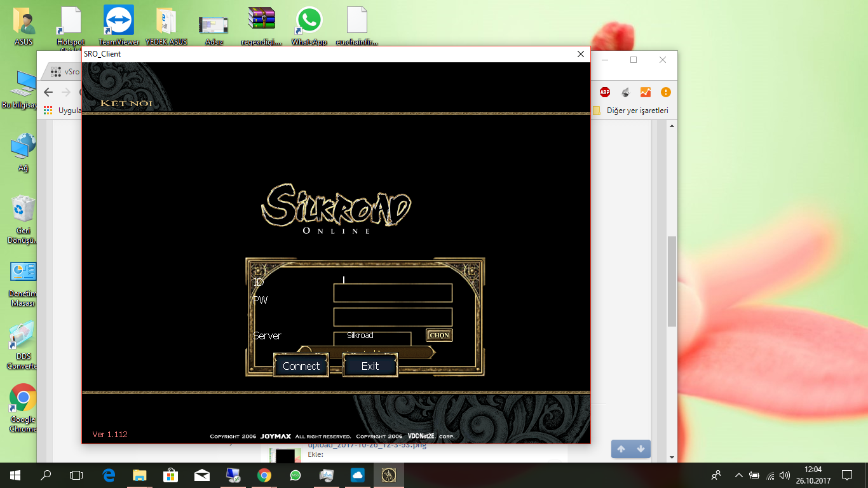Viewport: 868px width, 488px height.
Task: Click the battery status tray icon
Action: pos(754,475)
